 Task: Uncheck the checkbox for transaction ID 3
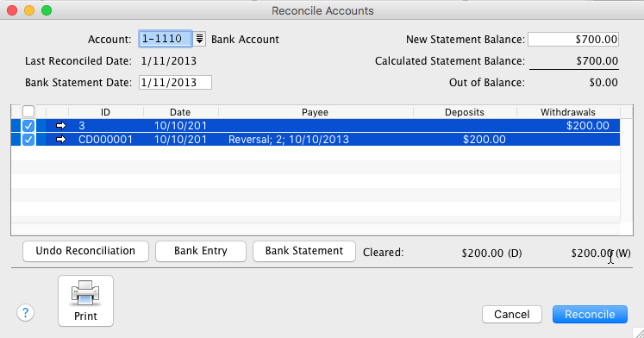click(28, 126)
